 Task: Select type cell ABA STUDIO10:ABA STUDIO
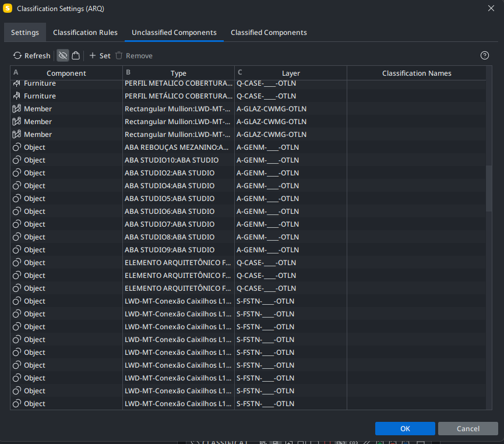[x=178, y=160]
